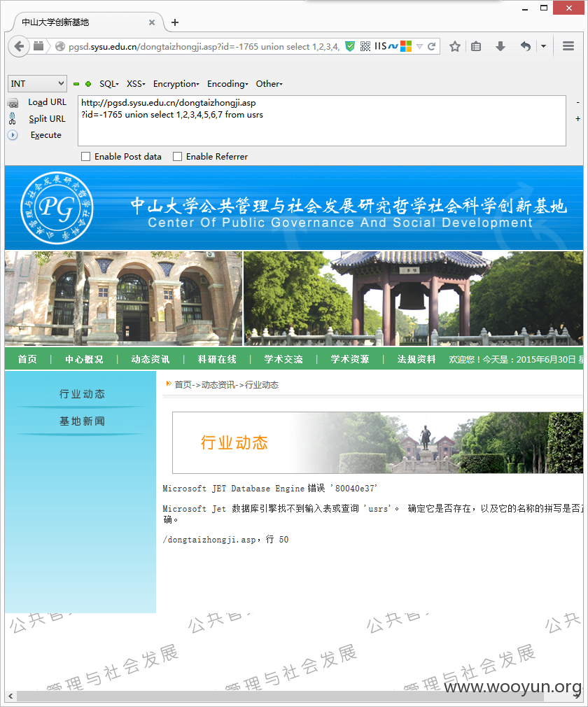Enable the Post data checkbox
Screen dimensions: 588x707
(85, 157)
